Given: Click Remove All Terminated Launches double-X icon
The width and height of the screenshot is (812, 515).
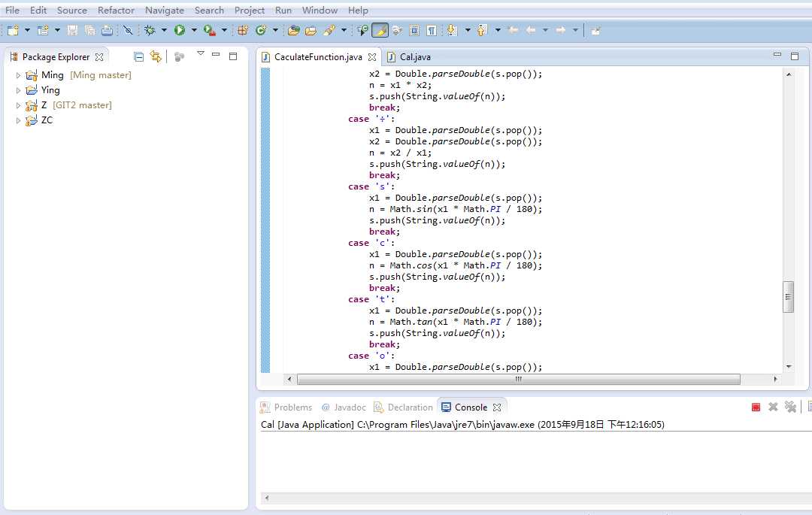Looking at the screenshot, I should [x=790, y=407].
